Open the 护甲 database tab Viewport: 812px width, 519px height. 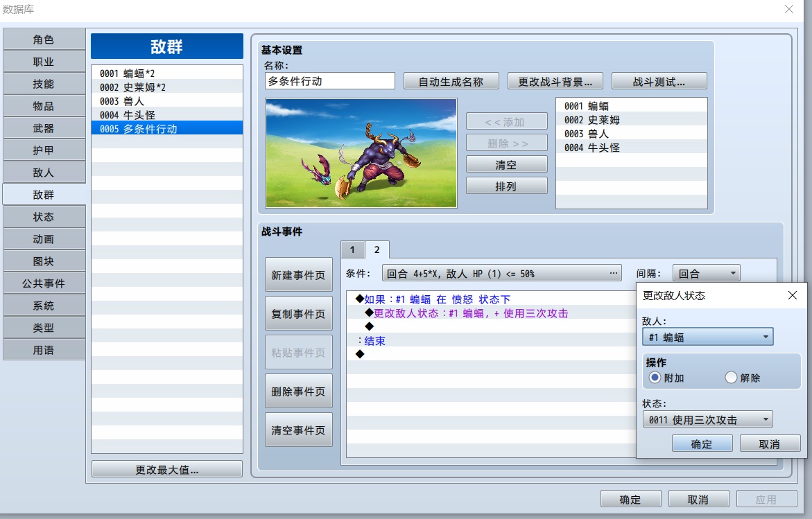pos(44,150)
